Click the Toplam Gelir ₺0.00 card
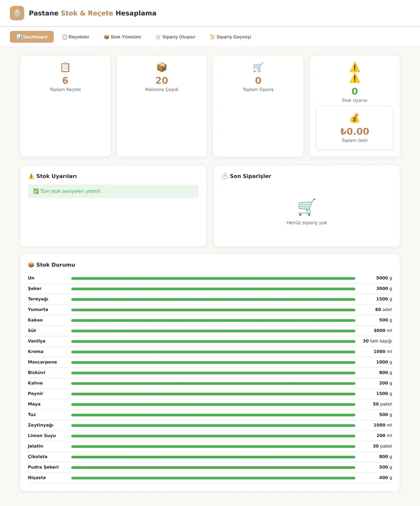420x506 pixels. point(355,128)
